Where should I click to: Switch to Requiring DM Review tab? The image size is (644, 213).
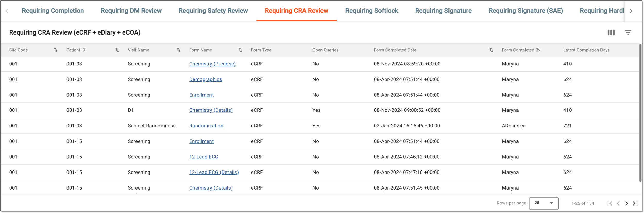coord(131,11)
